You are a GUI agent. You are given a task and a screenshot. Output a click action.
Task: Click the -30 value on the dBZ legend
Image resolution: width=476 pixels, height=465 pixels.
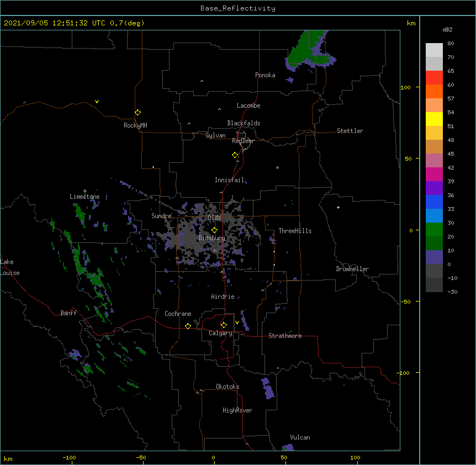(x=452, y=292)
